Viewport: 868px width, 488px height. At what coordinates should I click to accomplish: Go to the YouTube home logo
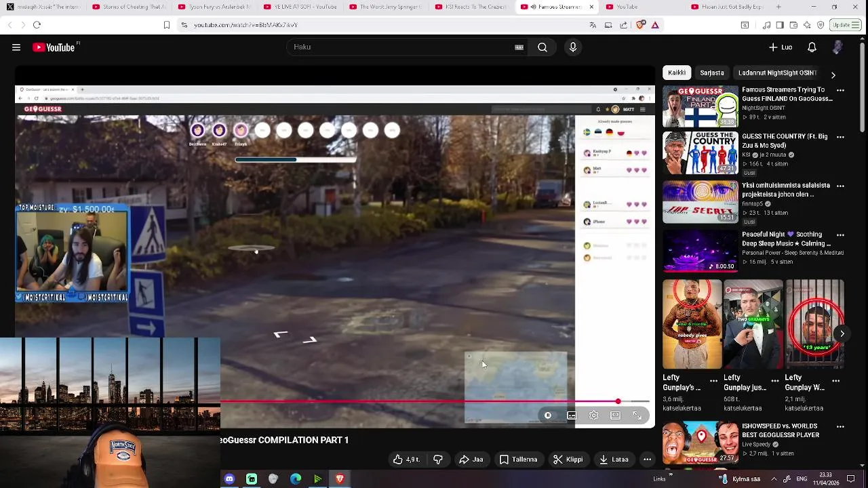54,47
